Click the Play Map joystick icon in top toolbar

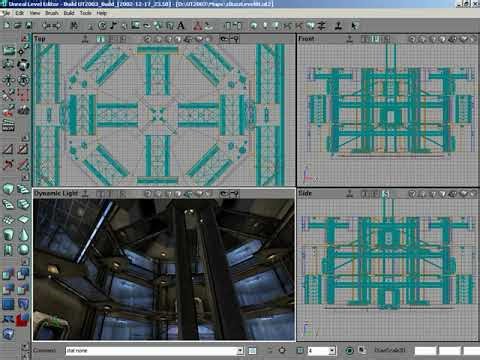338,25
